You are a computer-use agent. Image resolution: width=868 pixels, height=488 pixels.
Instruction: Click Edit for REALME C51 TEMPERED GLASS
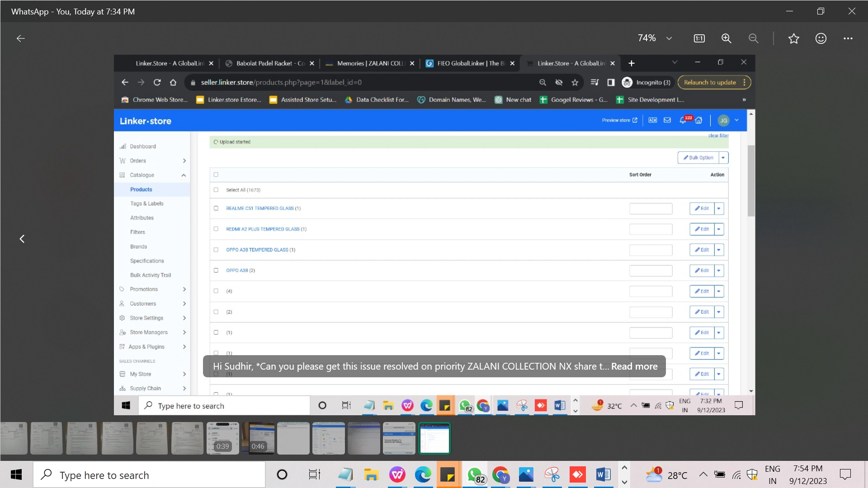pos(702,208)
